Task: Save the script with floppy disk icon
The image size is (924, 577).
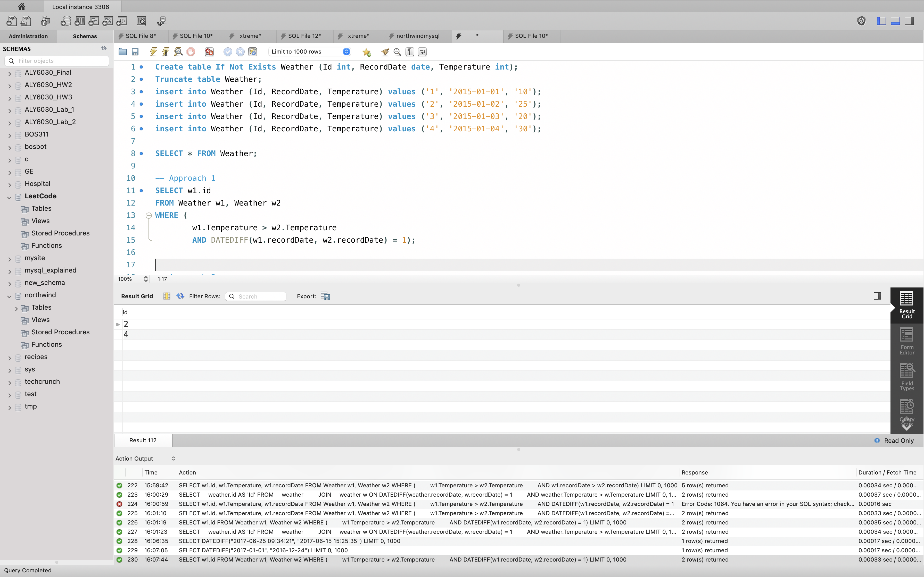Action: (135, 52)
